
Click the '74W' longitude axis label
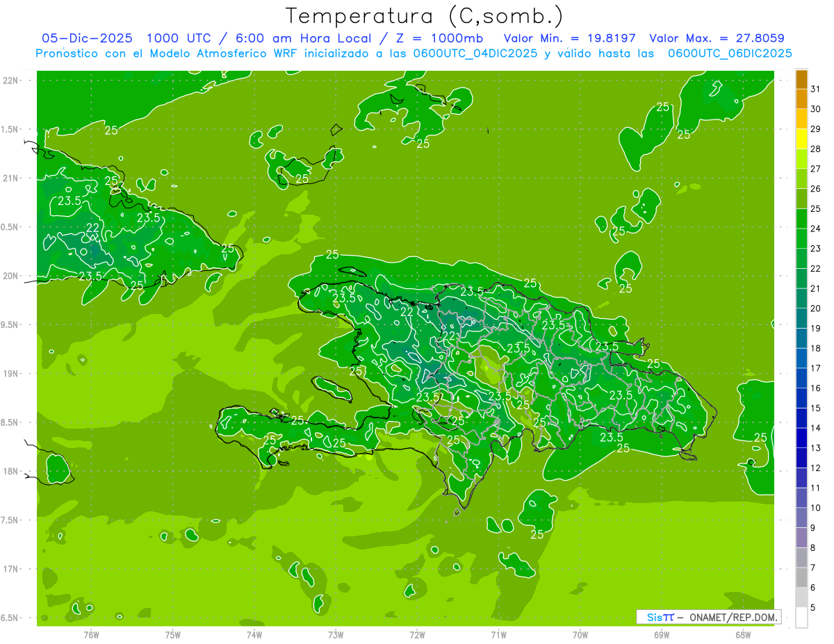pyautogui.click(x=254, y=635)
